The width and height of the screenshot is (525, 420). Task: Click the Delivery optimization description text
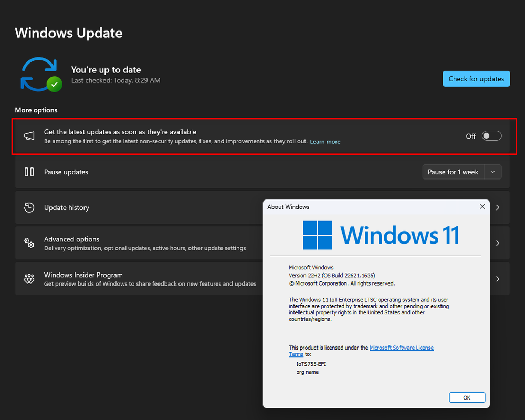tap(145, 248)
